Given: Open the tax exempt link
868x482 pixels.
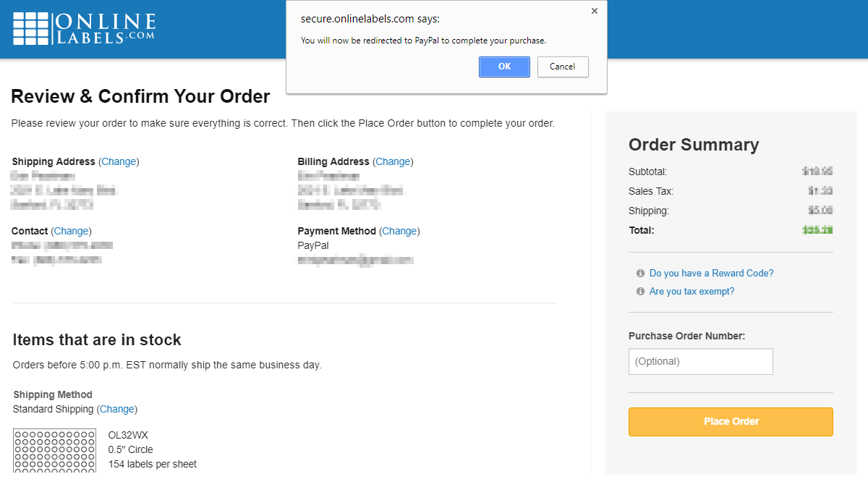Looking at the screenshot, I should (692, 291).
